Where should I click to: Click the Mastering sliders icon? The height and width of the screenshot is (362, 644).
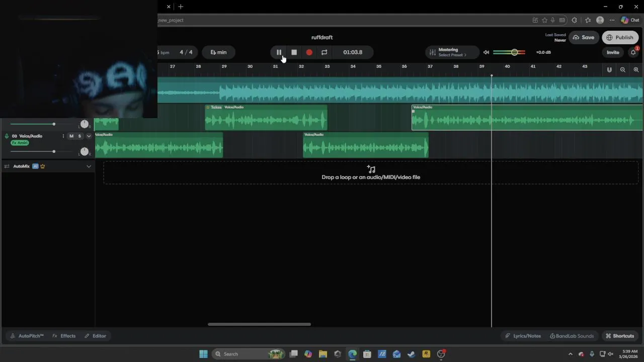432,52
